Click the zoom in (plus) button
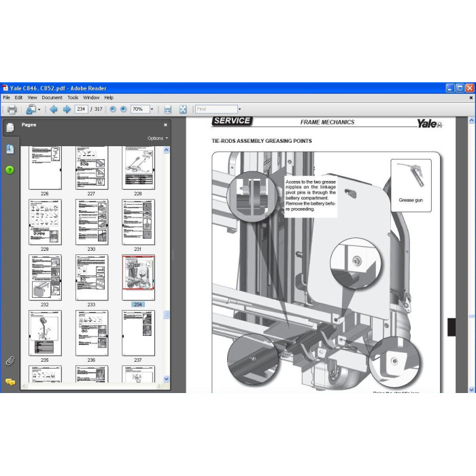 123,109
